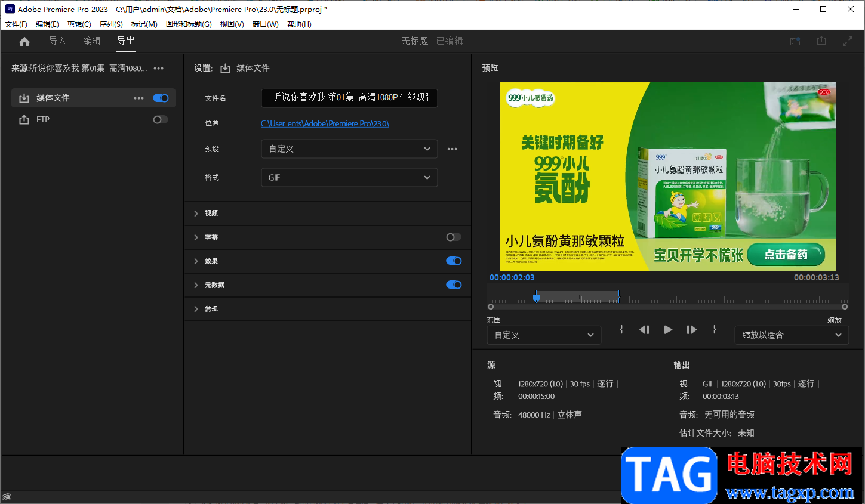Open the 视图(V) menu
This screenshot has width=865, height=504.
point(232,24)
